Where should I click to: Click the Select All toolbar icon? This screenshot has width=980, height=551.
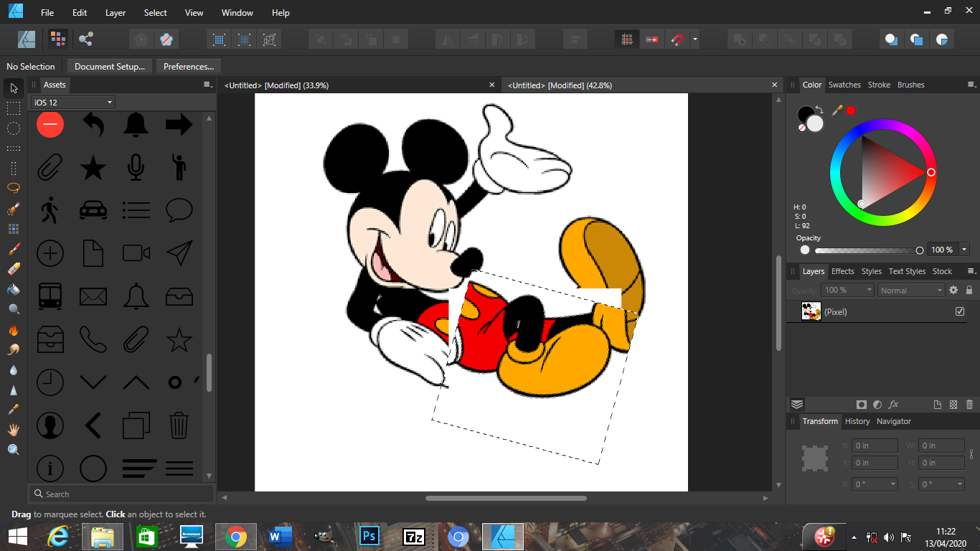(220, 39)
